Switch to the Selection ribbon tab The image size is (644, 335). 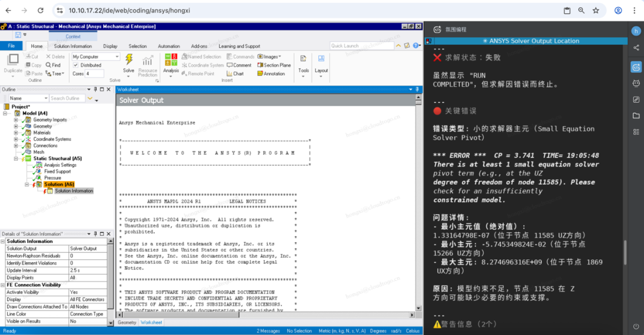(x=138, y=46)
